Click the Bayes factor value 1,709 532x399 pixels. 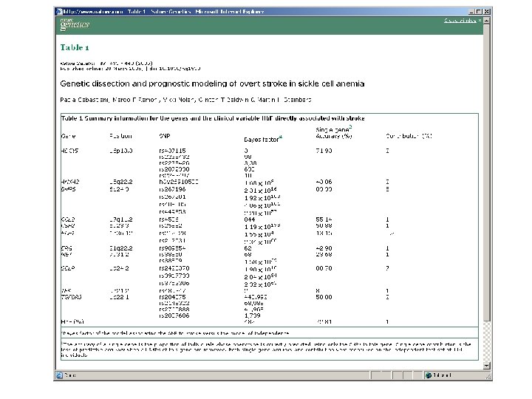point(252,316)
